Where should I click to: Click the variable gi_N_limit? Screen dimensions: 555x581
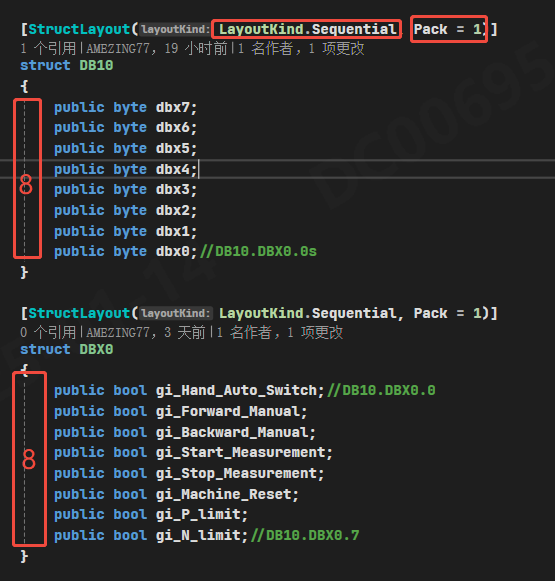click(199, 535)
